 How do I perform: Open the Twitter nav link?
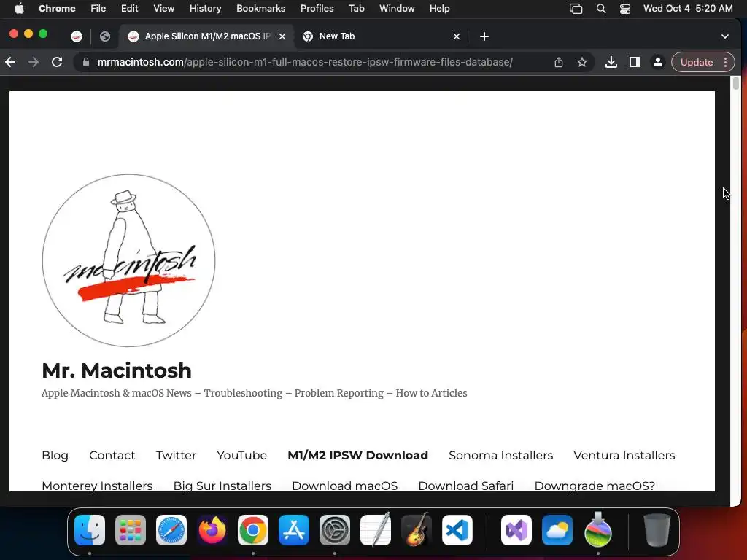click(176, 455)
